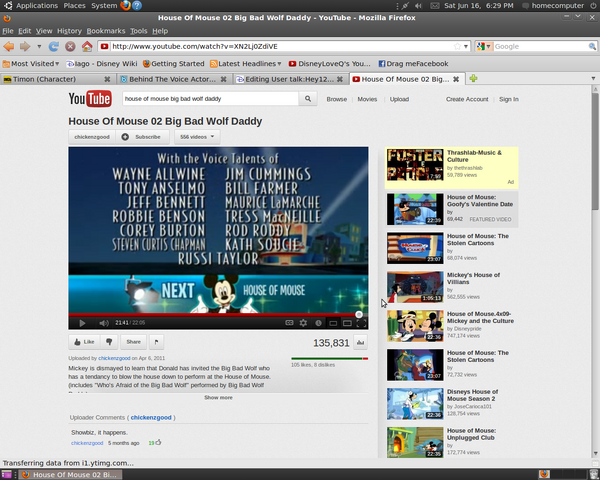Image resolution: width=600 pixels, height=480 pixels.
Task: Open the URL bar history dropdown
Action: coord(466,46)
